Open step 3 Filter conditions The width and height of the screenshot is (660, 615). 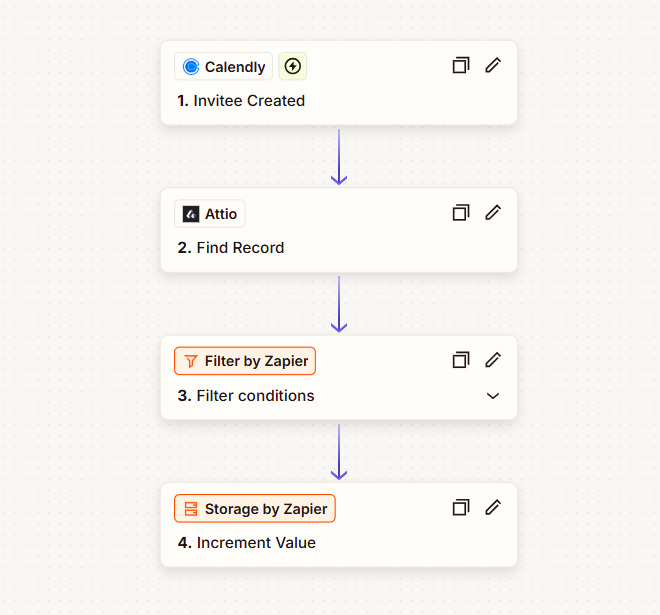246,396
